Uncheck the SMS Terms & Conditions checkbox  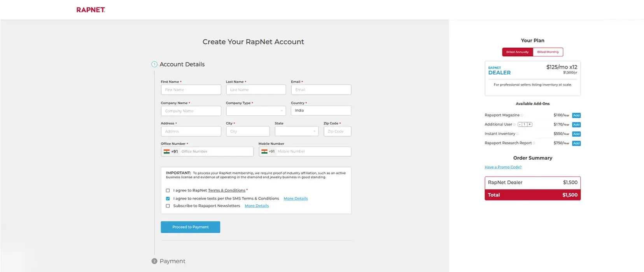[x=168, y=199]
